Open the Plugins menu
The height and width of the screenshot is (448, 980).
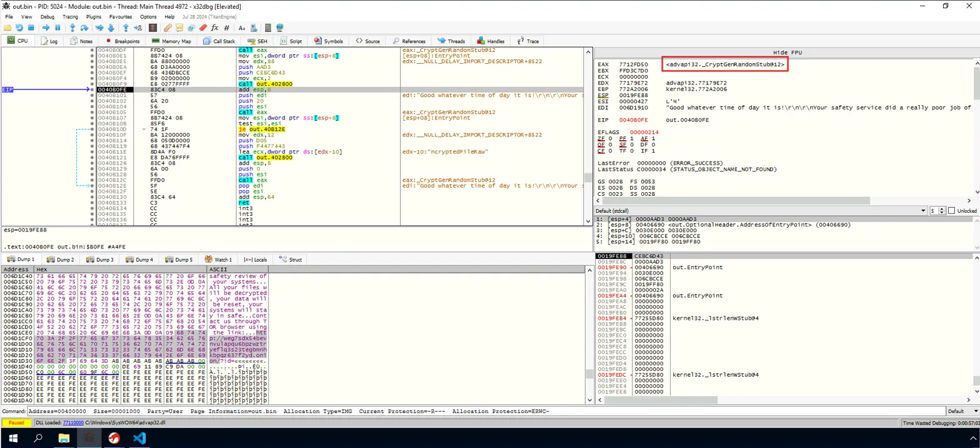(x=94, y=16)
